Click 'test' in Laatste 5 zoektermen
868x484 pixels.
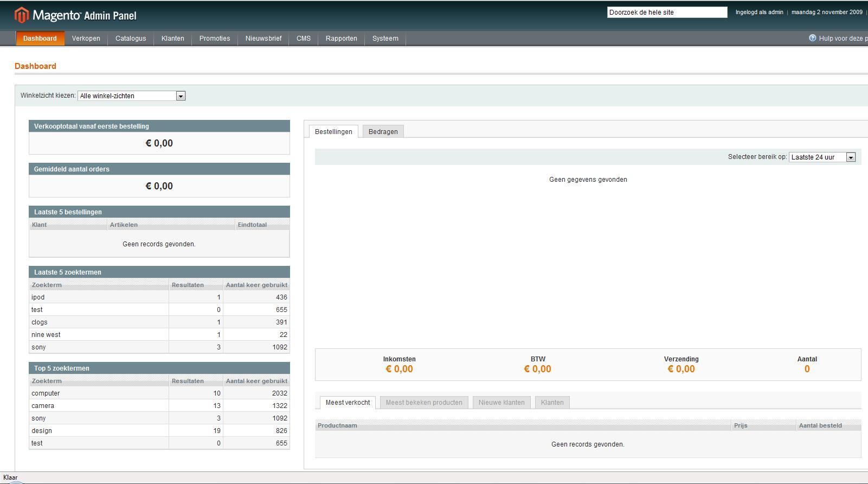(x=159, y=310)
